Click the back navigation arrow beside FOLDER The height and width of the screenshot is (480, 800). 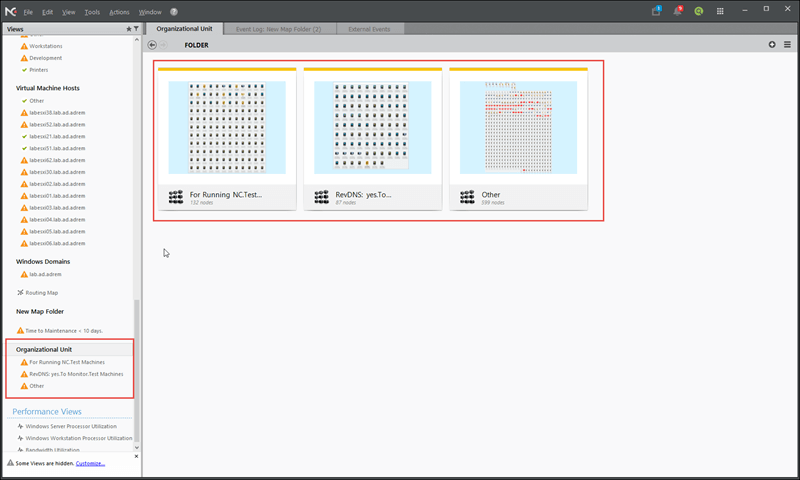coord(152,45)
